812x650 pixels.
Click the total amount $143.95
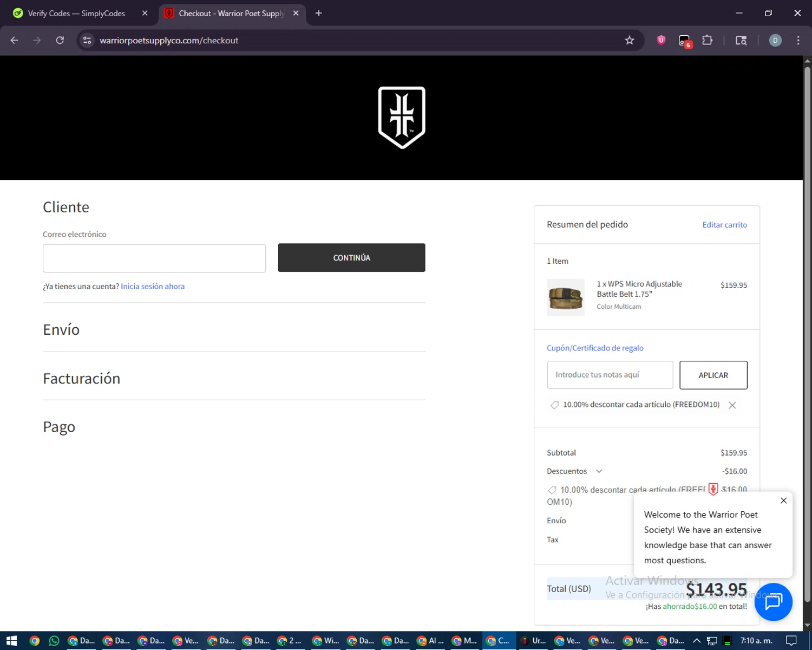(716, 589)
